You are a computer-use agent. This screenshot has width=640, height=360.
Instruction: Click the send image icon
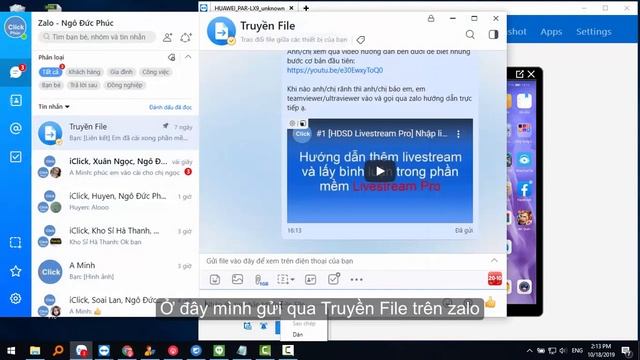point(237,279)
